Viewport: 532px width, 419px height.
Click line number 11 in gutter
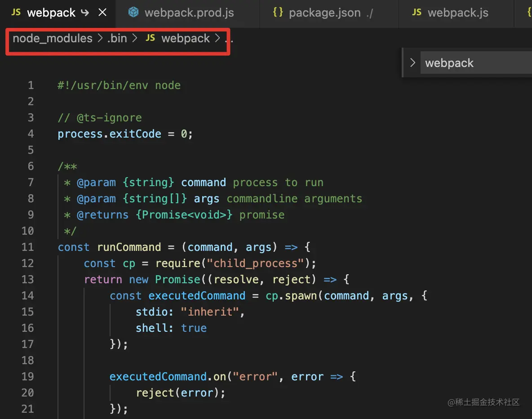pos(28,247)
